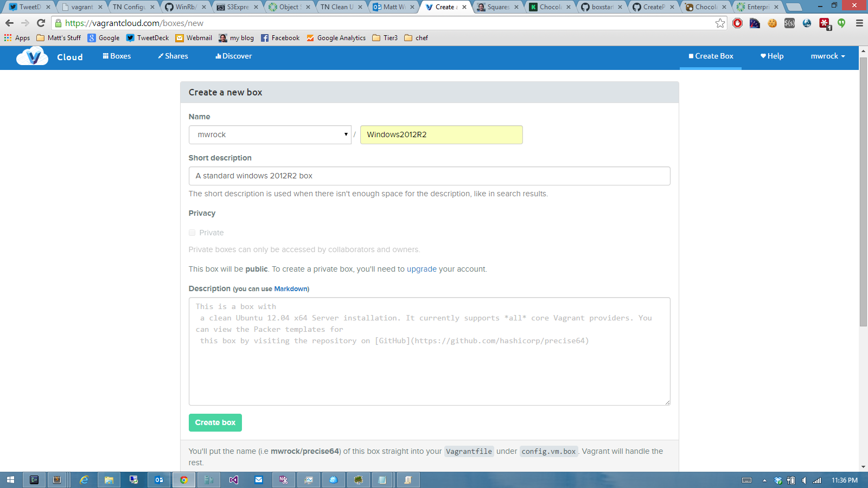Show hidden system tray icons

click(x=764, y=480)
